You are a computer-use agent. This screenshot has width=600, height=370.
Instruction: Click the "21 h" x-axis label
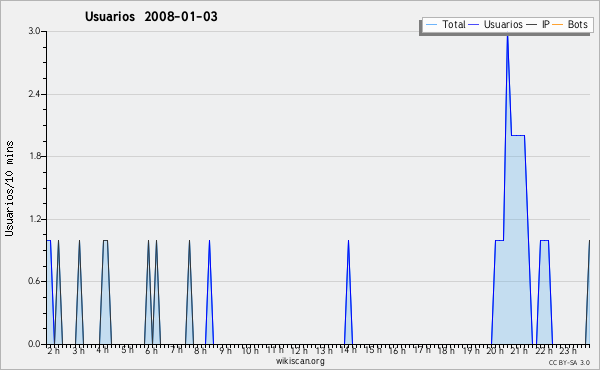(520, 350)
